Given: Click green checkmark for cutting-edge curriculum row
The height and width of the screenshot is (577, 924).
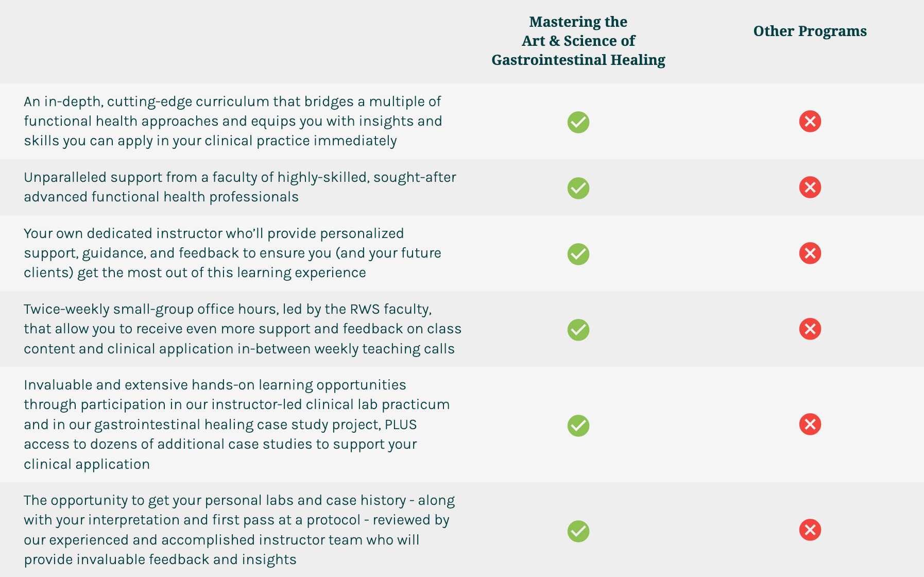Looking at the screenshot, I should [x=578, y=122].
